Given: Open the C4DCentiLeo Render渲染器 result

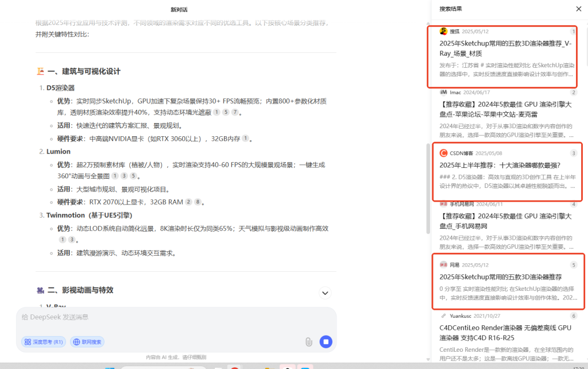Looking at the screenshot, I should 505,333.
